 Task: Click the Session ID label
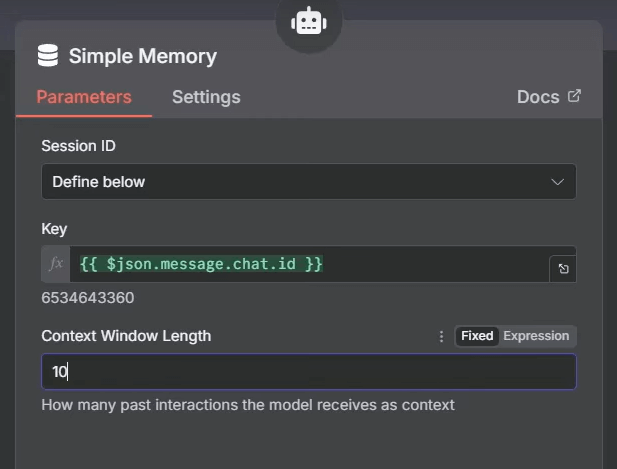tap(78, 146)
